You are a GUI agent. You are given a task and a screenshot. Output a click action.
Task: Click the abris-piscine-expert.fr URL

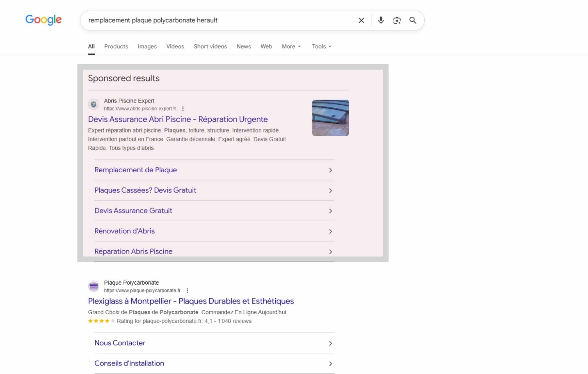140,109
